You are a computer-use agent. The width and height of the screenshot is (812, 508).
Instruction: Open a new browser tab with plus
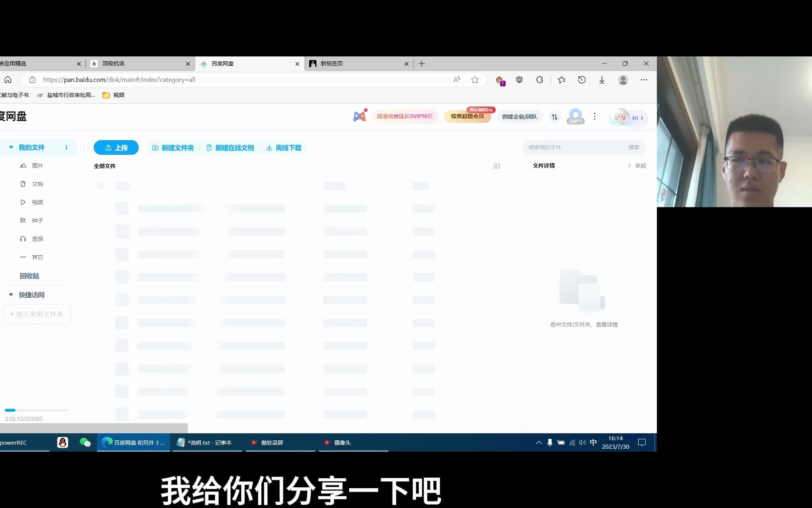point(422,63)
